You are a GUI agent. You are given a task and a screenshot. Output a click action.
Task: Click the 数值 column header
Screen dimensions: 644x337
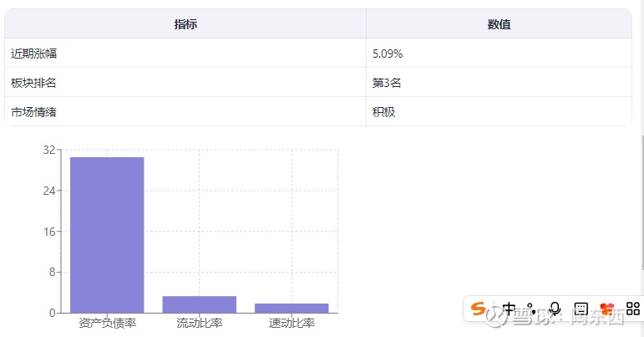tap(499, 24)
